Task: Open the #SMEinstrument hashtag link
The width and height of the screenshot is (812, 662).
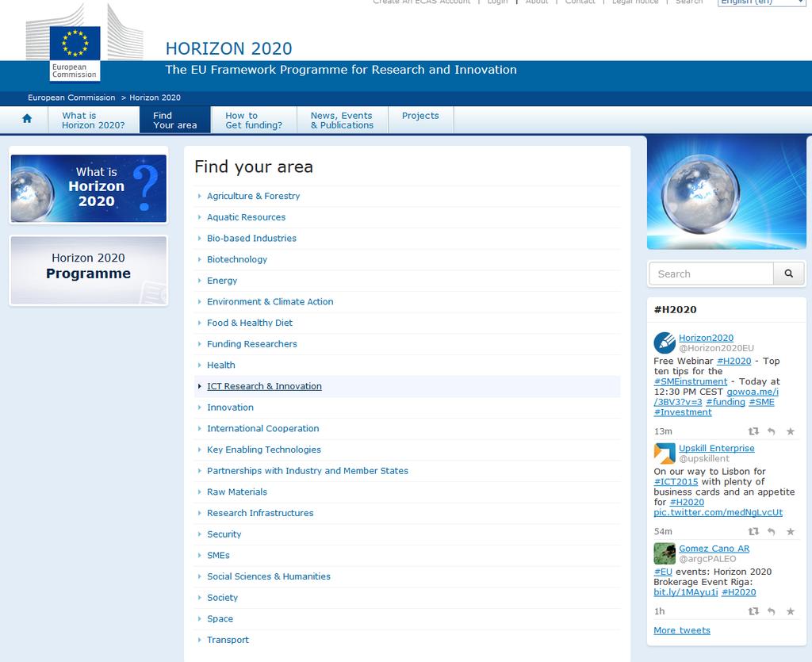Action: click(x=691, y=381)
